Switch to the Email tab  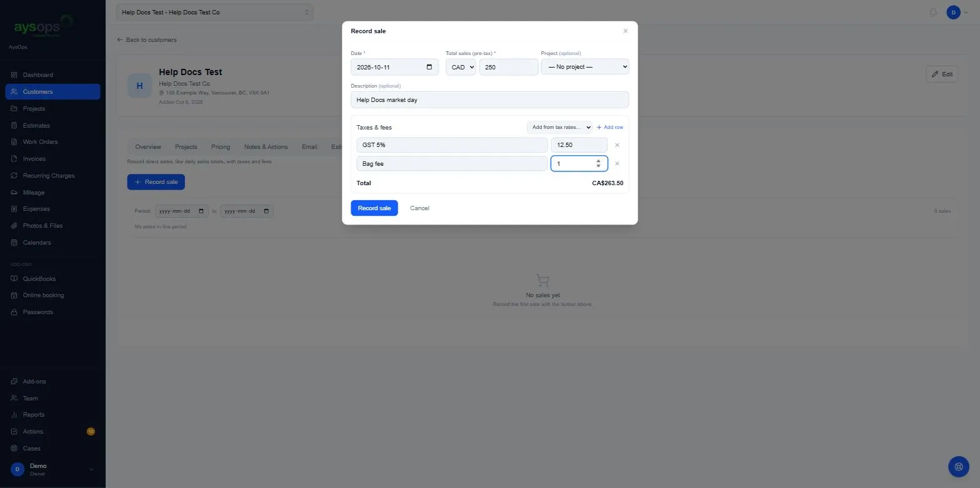(x=309, y=147)
